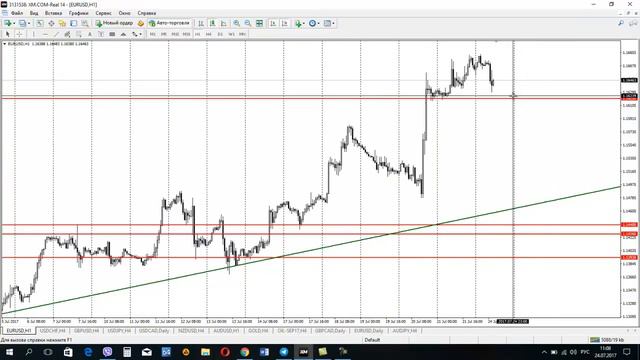Screen dimensions: 640x360
Task: Toggle the Navigator panel icon
Action: pos(62,23)
